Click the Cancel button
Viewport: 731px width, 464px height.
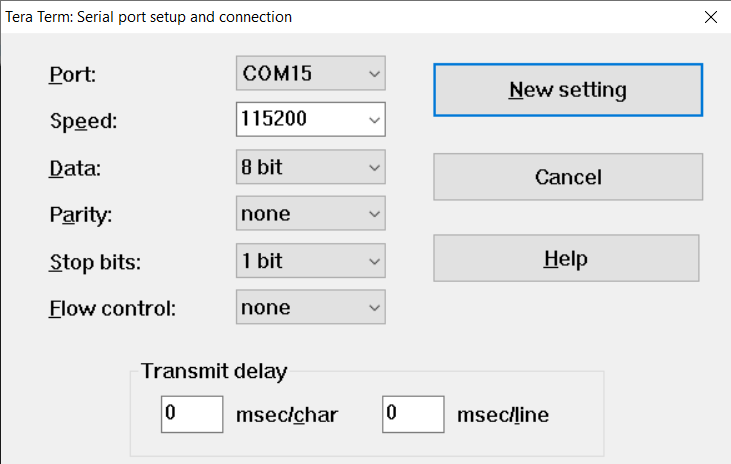coord(568,177)
